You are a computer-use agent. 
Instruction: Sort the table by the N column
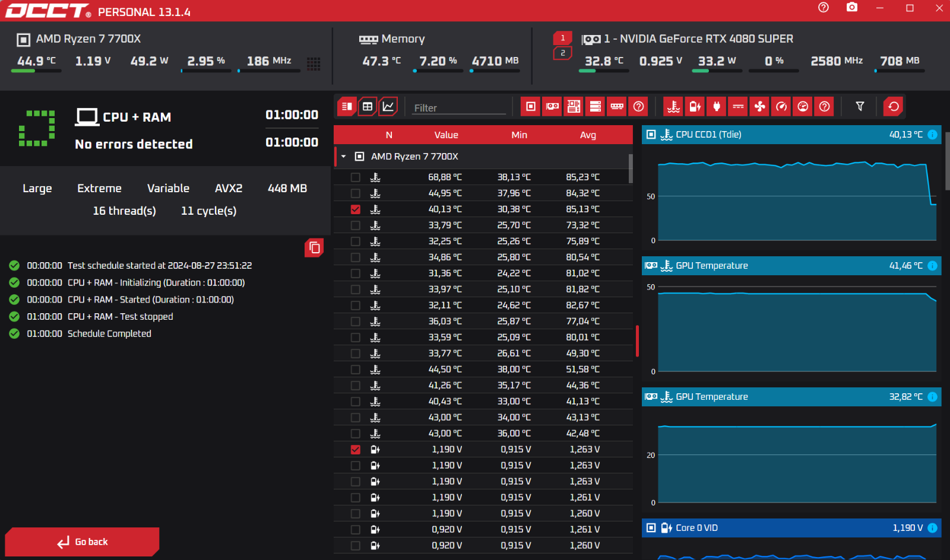pyautogui.click(x=389, y=135)
